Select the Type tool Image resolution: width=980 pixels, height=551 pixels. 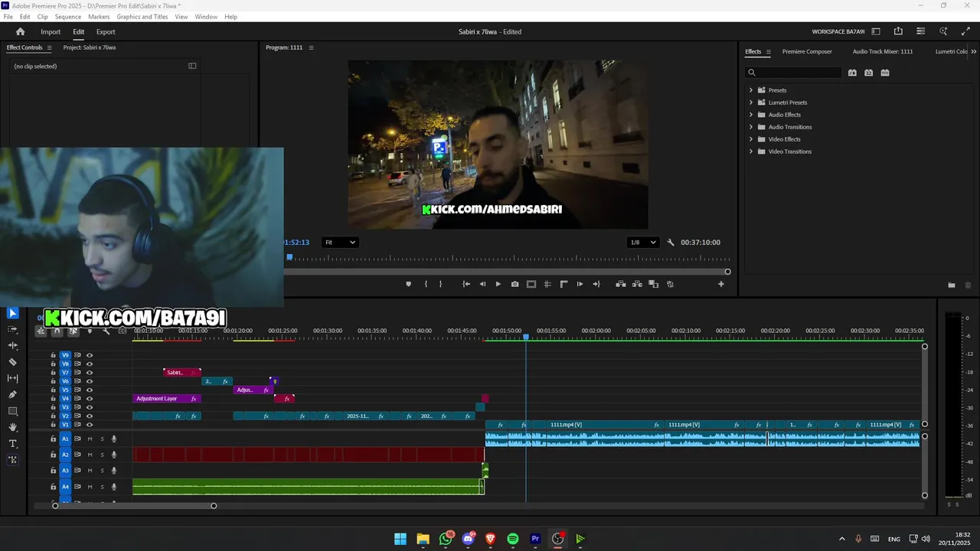(x=13, y=444)
